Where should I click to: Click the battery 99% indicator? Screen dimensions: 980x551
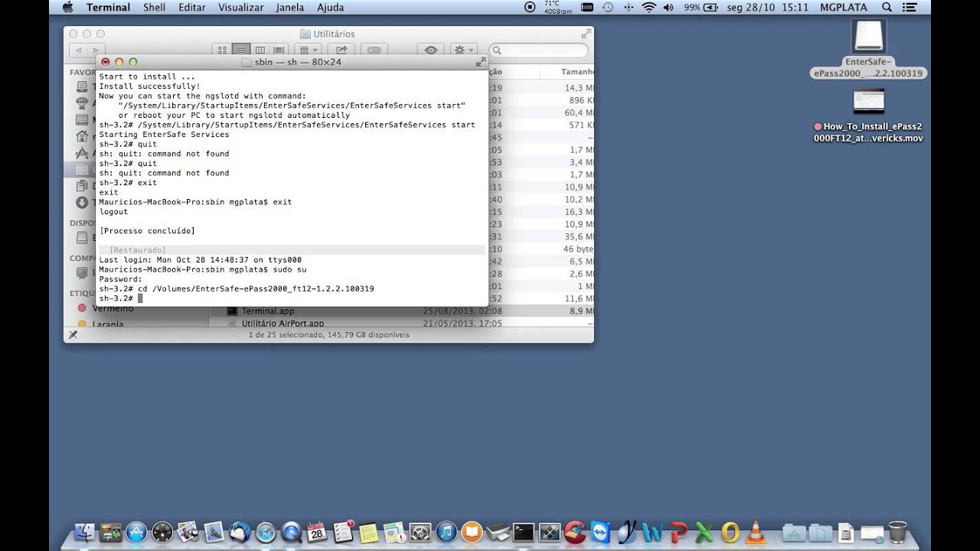click(x=701, y=8)
